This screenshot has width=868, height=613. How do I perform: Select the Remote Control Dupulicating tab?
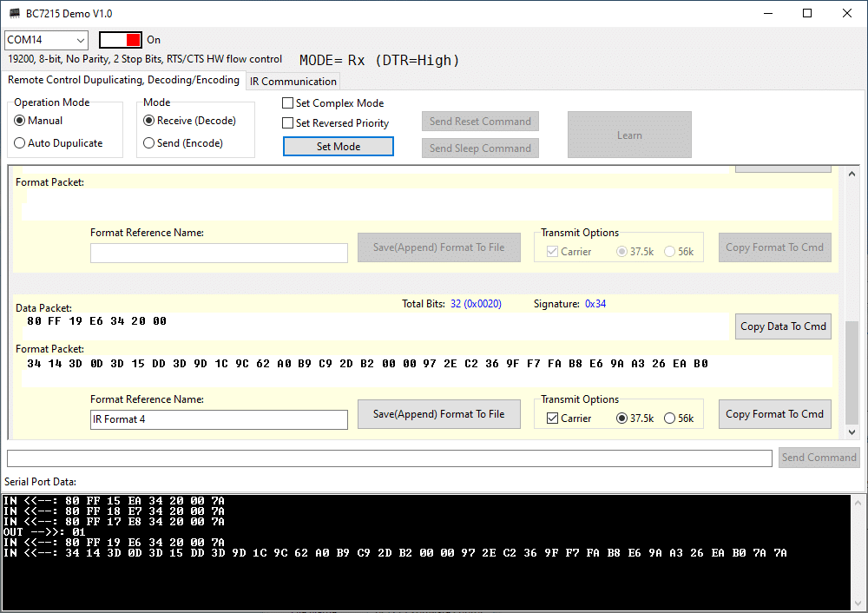click(123, 80)
